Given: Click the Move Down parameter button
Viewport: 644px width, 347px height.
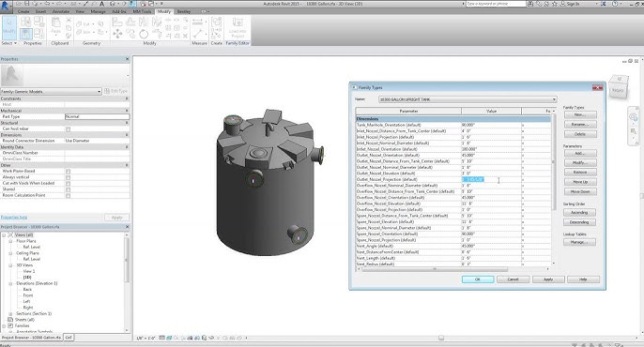Looking at the screenshot, I should (580, 191).
